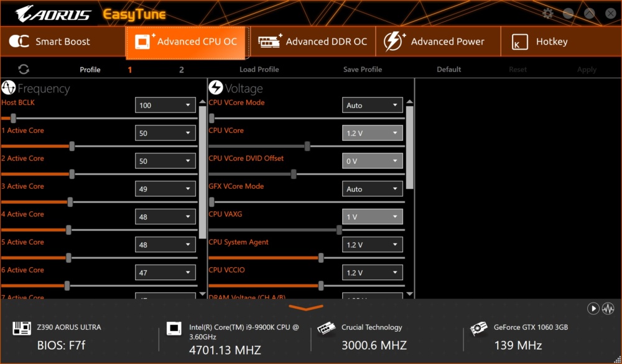Click the Advanced Power lightning icon
Screen dimensions: 622x364
394,41
